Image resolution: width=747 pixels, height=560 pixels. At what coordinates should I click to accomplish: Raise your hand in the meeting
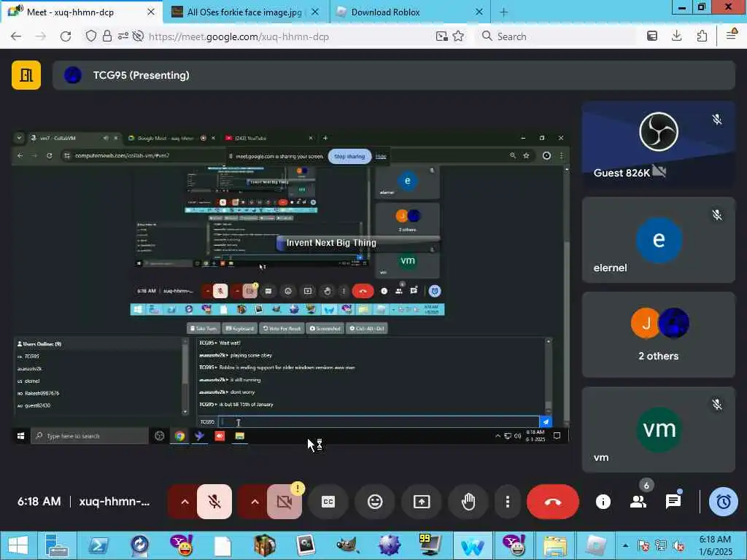[468, 502]
